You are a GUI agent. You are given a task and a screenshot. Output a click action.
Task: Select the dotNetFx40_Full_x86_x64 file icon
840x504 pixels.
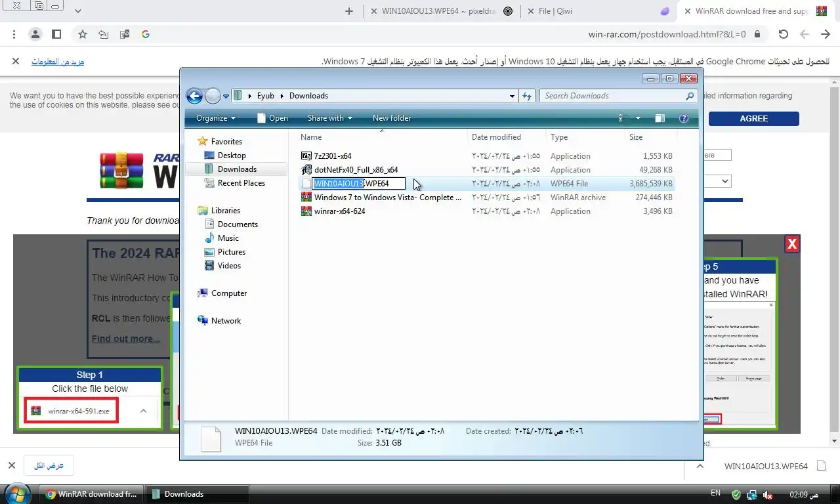(306, 170)
